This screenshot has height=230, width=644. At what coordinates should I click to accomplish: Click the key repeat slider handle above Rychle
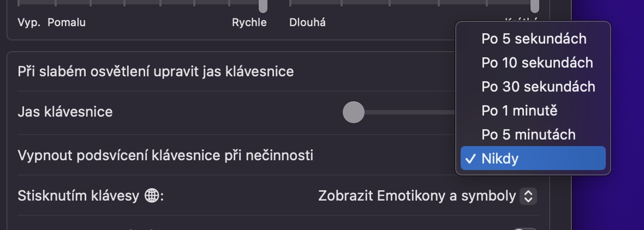263,5
